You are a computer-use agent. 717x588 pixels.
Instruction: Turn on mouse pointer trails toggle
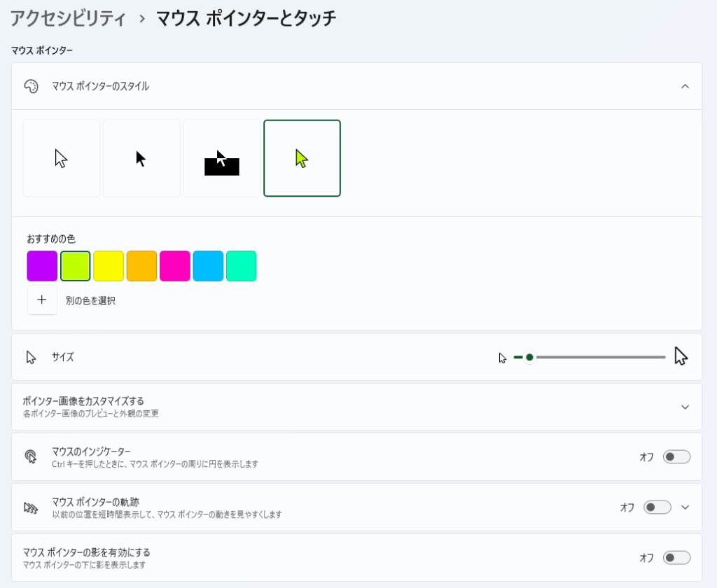pyautogui.click(x=657, y=507)
